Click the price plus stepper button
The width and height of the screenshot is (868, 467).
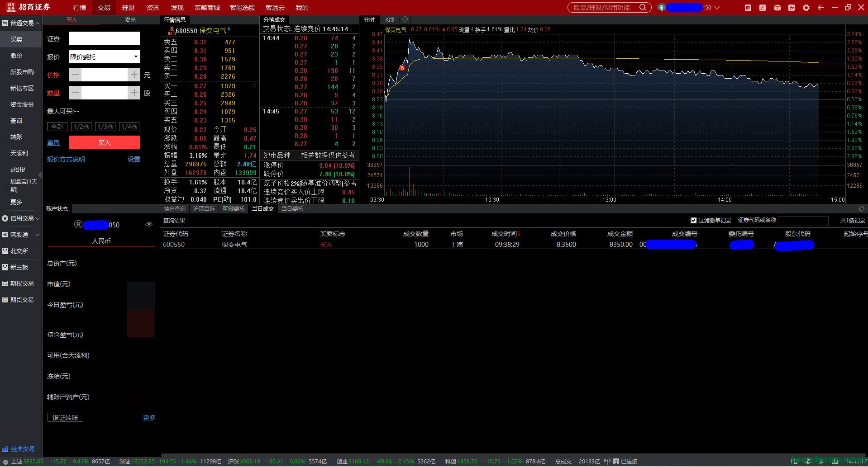[x=134, y=75]
